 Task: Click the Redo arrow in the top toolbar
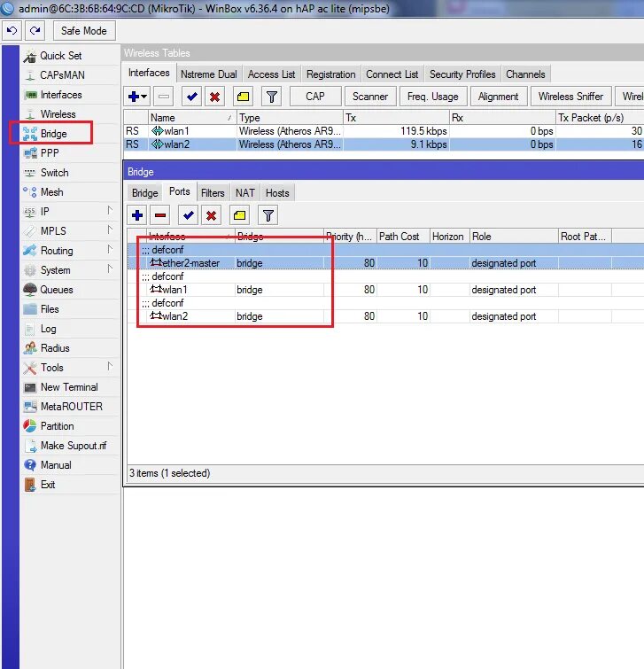tap(35, 31)
